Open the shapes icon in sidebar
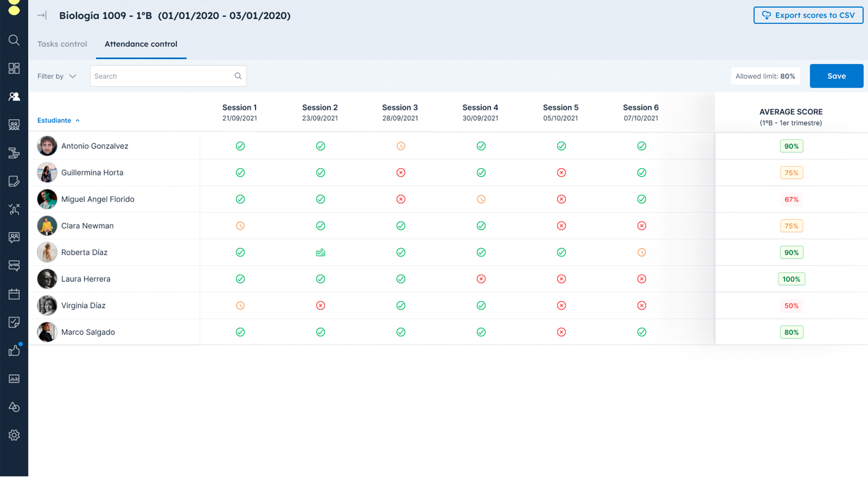The height and width of the screenshot is (477, 868). pos(14,407)
